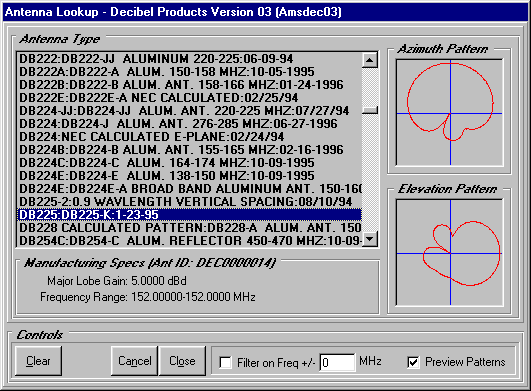
Task: Select DB224E:DB224-E ALUM. 138-150 MHZ entry
Action: [x=189, y=176]
